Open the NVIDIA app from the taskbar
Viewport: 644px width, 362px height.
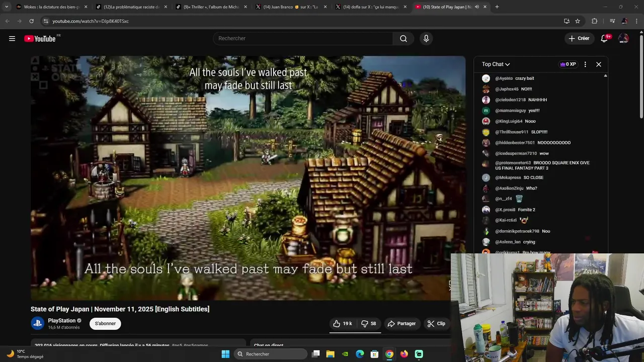(x=345, y=354)
